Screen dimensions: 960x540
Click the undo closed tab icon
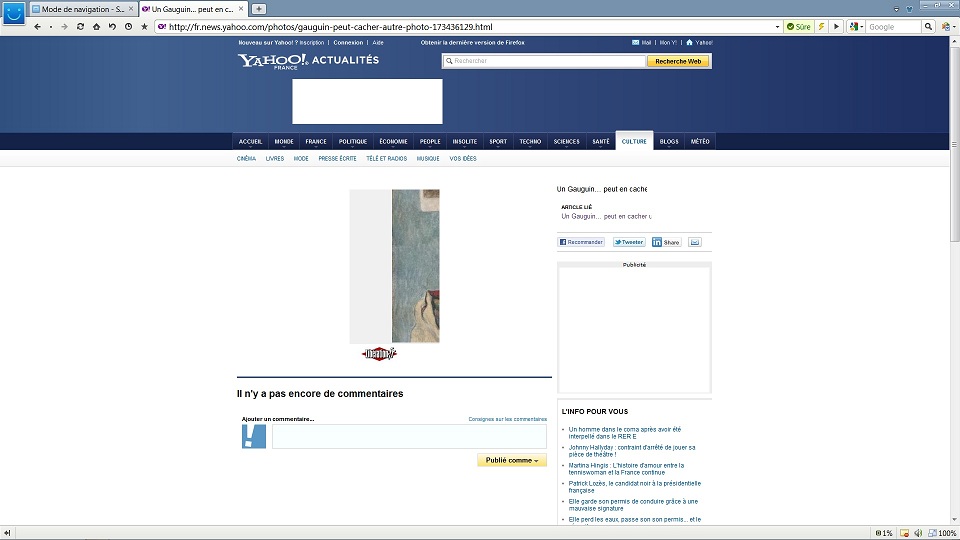point(112,26)
